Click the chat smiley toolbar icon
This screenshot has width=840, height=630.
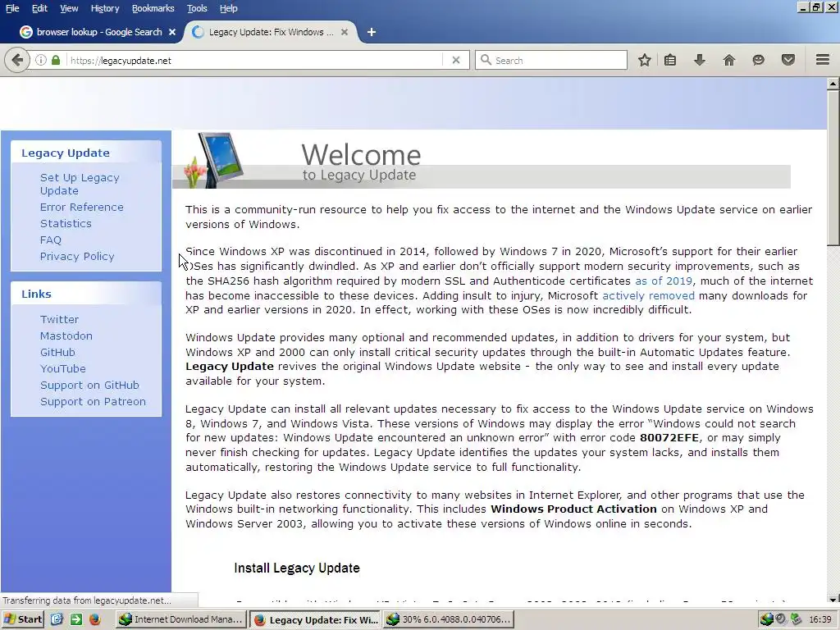[758, 60]
